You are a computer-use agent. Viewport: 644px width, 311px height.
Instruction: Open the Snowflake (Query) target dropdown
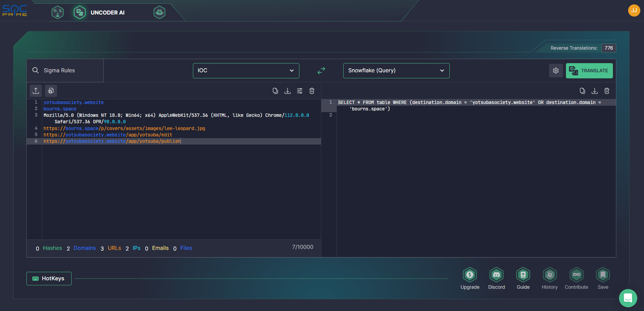(396, 71)
